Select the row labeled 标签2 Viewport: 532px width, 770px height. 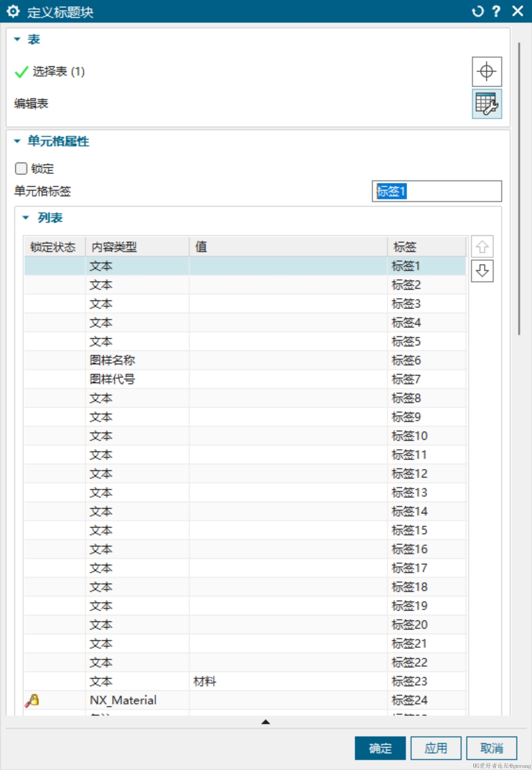click(245, 285)
